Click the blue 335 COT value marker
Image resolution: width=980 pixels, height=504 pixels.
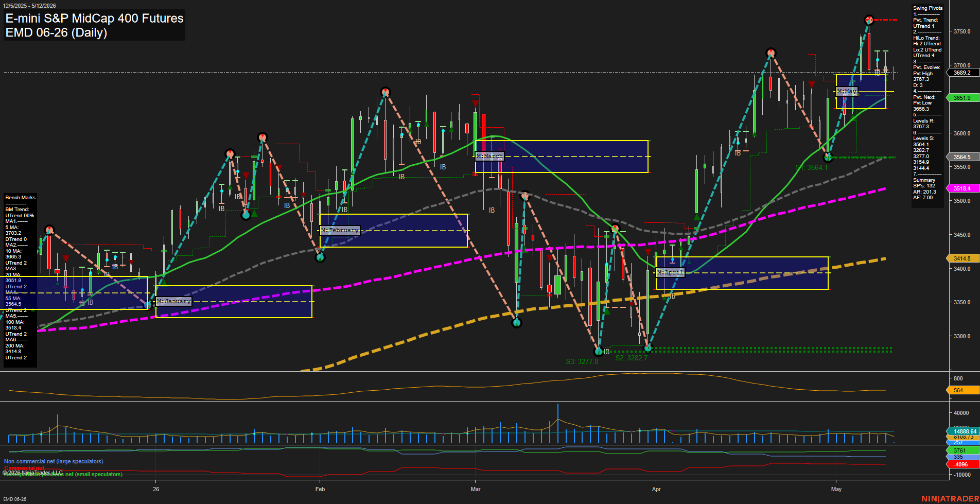[962, 457]
